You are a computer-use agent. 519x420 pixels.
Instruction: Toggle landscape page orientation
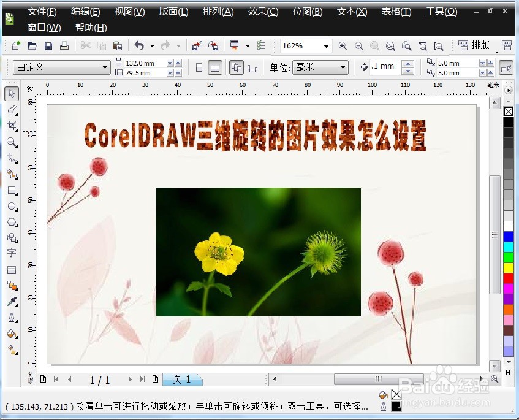click(x=214, y=67)
